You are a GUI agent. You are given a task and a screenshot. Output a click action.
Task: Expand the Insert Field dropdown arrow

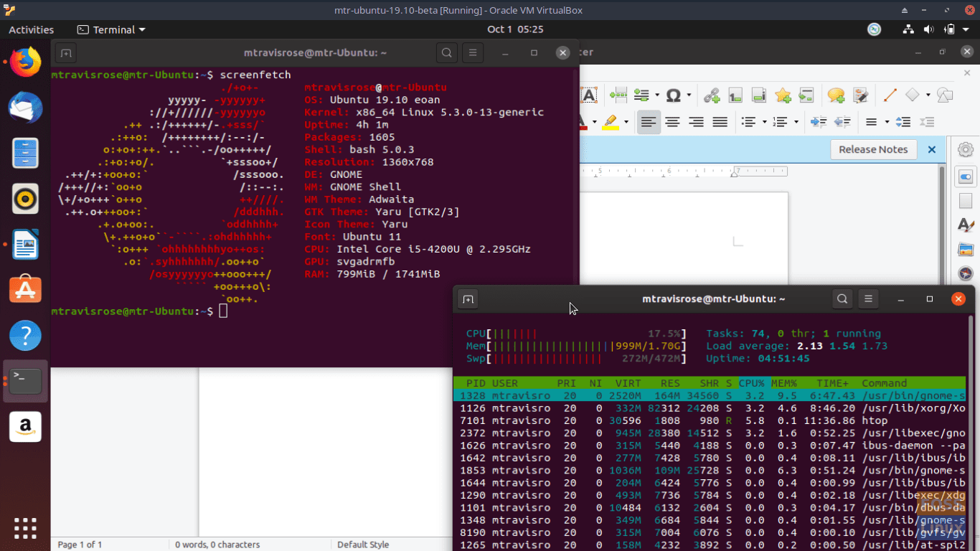pos(656,95)
